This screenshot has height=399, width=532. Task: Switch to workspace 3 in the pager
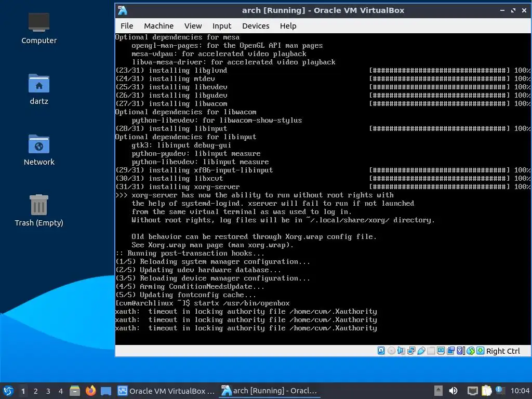[x=48, y=391]
